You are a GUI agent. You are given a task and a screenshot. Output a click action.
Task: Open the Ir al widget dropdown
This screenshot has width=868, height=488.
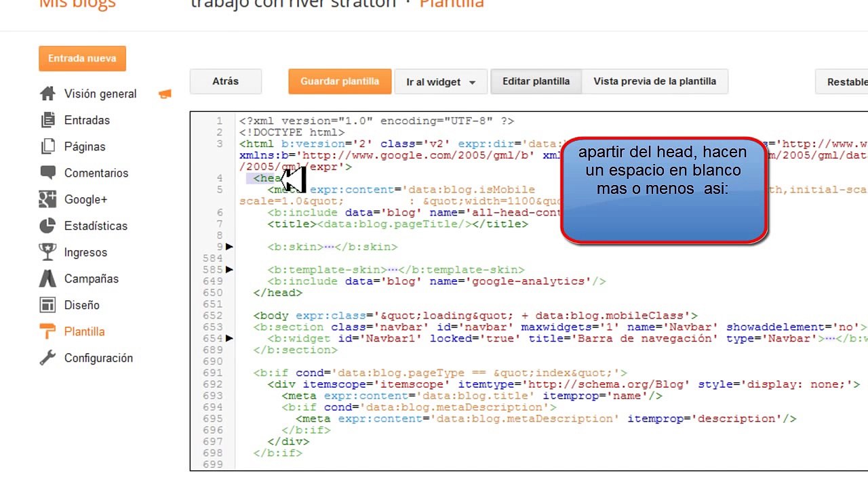(441, 82)
